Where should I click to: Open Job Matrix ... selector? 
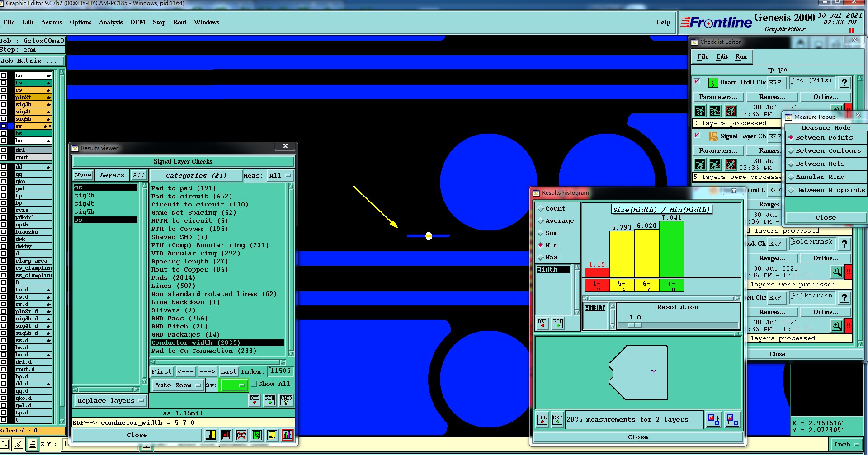[33, 61]
